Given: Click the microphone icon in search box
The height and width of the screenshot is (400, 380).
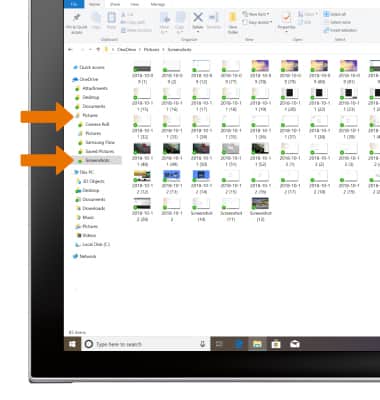Looking at the screenshot, I should (202, 344).
